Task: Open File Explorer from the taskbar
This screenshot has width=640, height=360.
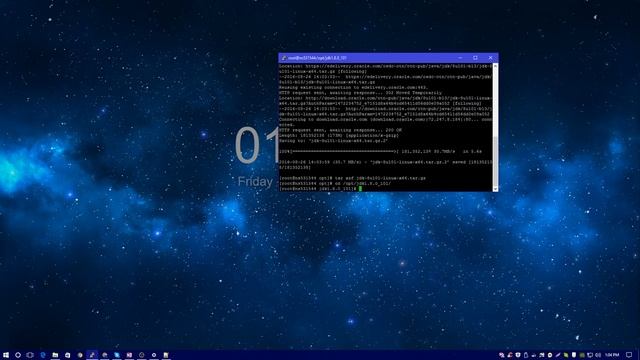Action: point(55,355)
